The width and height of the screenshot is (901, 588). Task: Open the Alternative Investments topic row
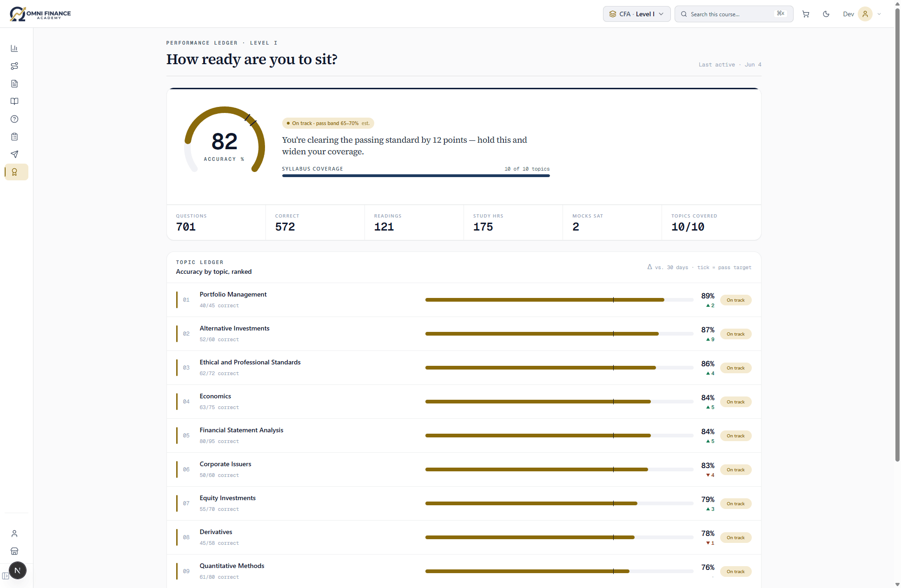tap(464, 334)
